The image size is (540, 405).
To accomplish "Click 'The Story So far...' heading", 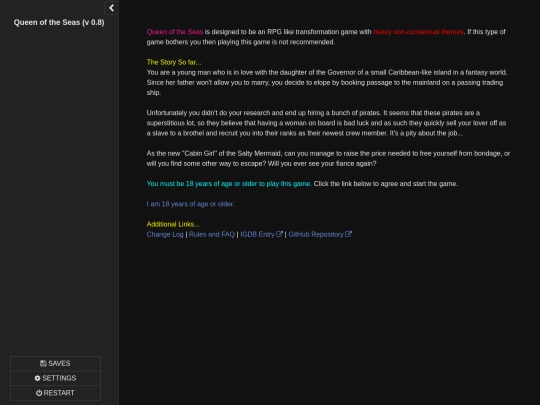I will (x=174, y=62).
